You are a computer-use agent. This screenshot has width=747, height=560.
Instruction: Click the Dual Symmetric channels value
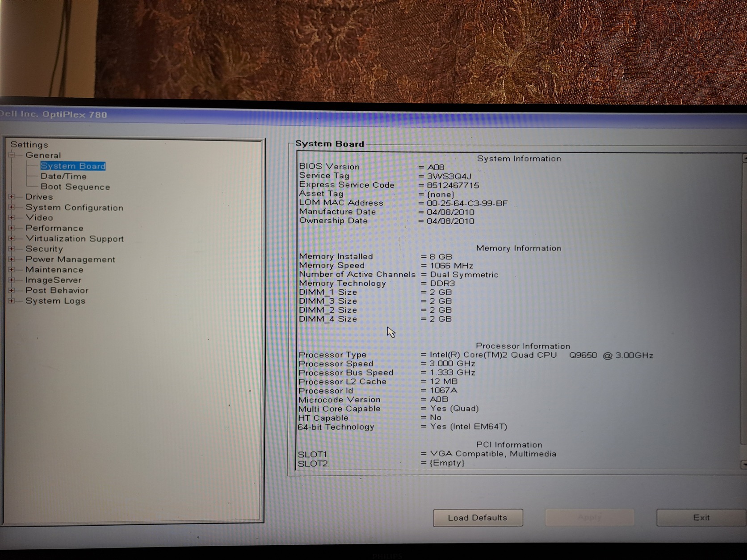464,275
